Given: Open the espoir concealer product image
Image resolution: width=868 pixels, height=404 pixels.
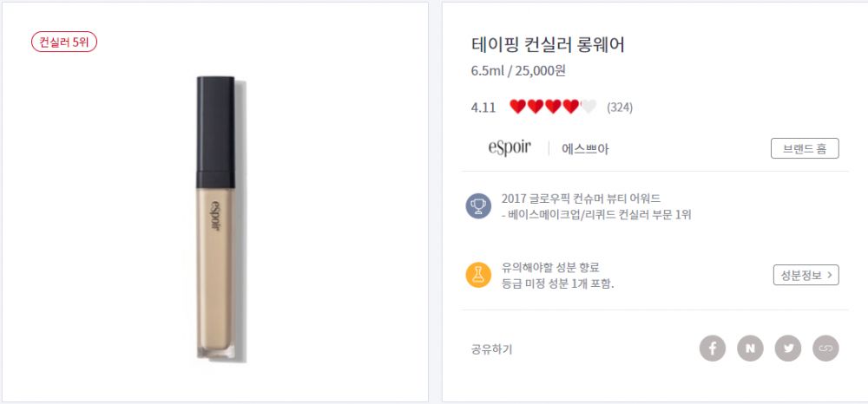Looking at the screenshot, I should coord(217,218).
